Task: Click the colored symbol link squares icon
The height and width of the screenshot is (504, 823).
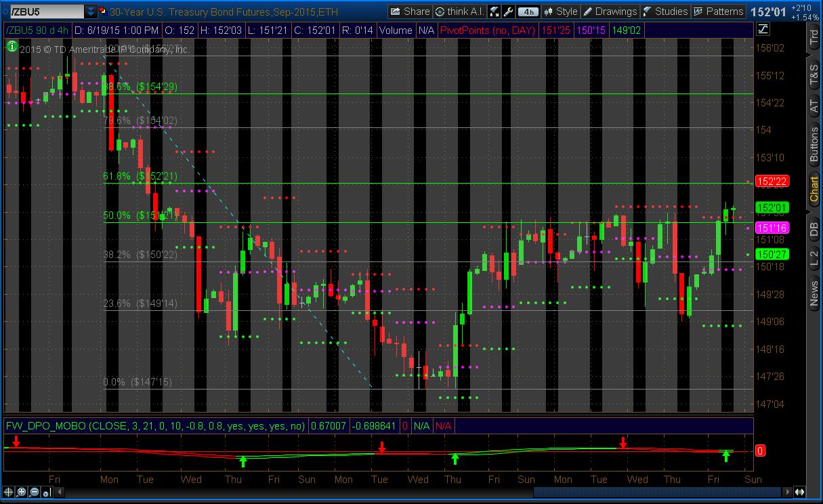Action: pyautogui.click(x=102, y=12)
